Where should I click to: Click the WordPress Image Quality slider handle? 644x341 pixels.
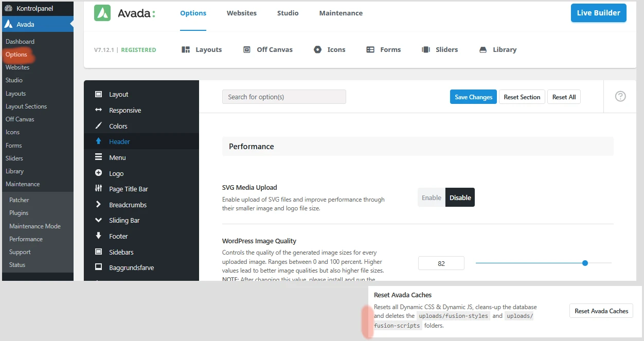[585, 263]
